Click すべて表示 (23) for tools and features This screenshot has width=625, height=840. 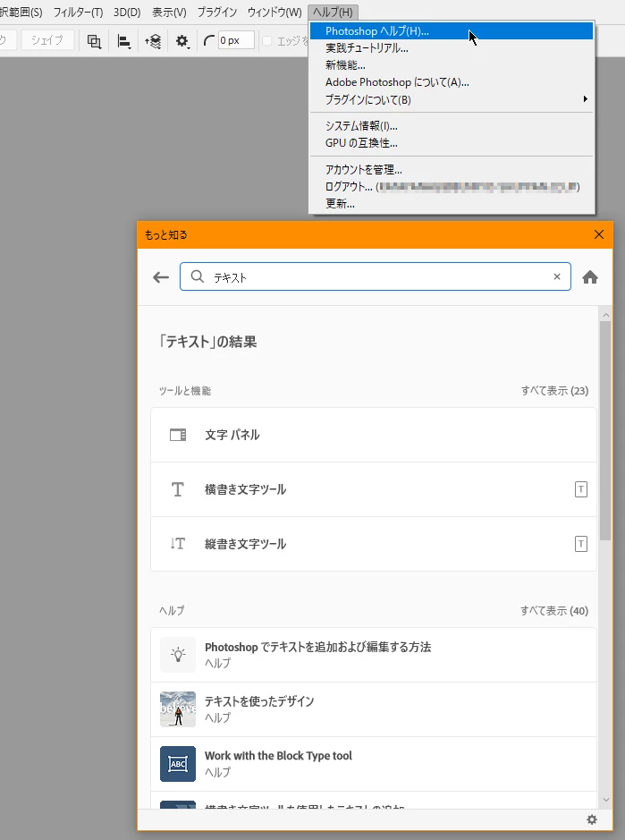click(x=555, y=391)
